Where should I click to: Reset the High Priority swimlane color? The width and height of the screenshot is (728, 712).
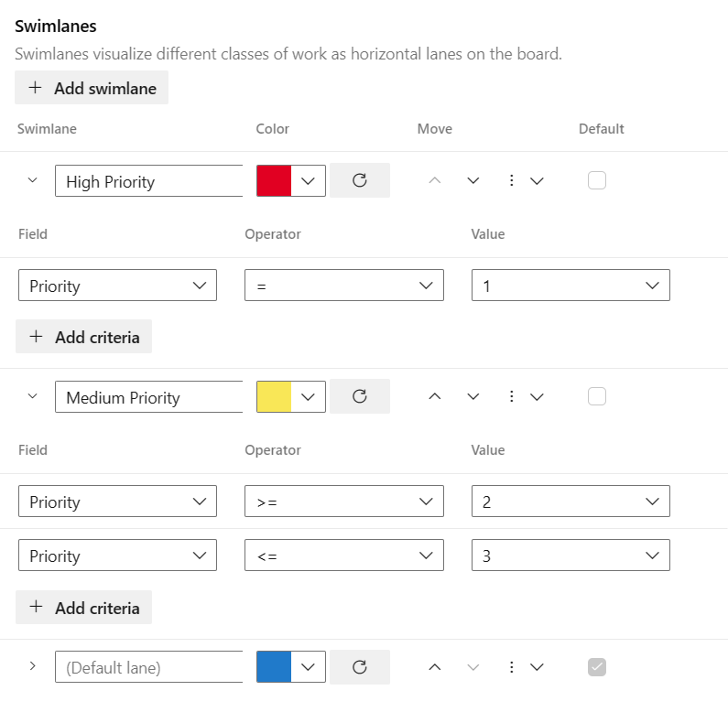tap(359, 180)
